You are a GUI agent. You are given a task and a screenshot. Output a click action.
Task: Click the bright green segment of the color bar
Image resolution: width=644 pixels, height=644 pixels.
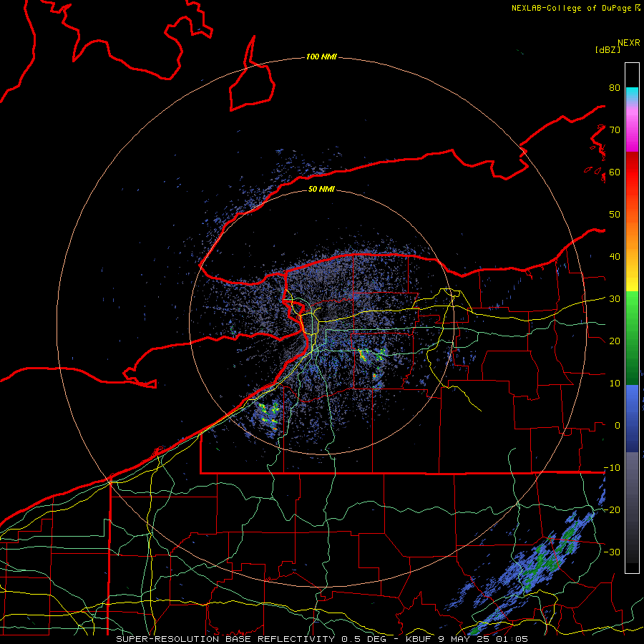[632, 306]
